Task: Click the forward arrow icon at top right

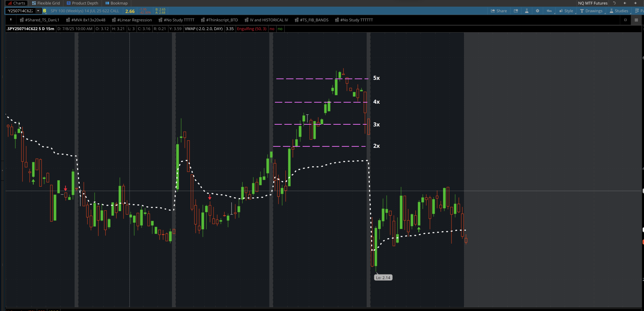Action: click(x=635, y=3)
